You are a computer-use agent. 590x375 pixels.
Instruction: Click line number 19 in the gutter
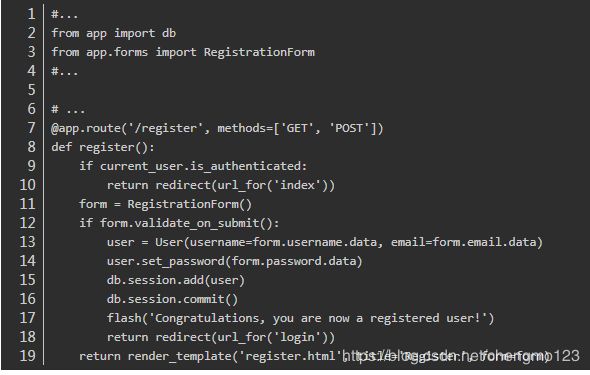(x=27, y=356)
